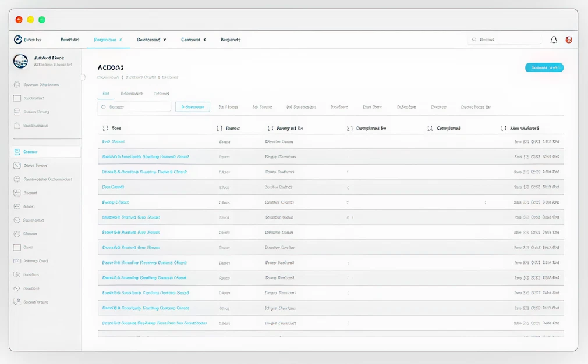
Task: Open the notifications bell in top bar
Action: (x=554, y=40)
